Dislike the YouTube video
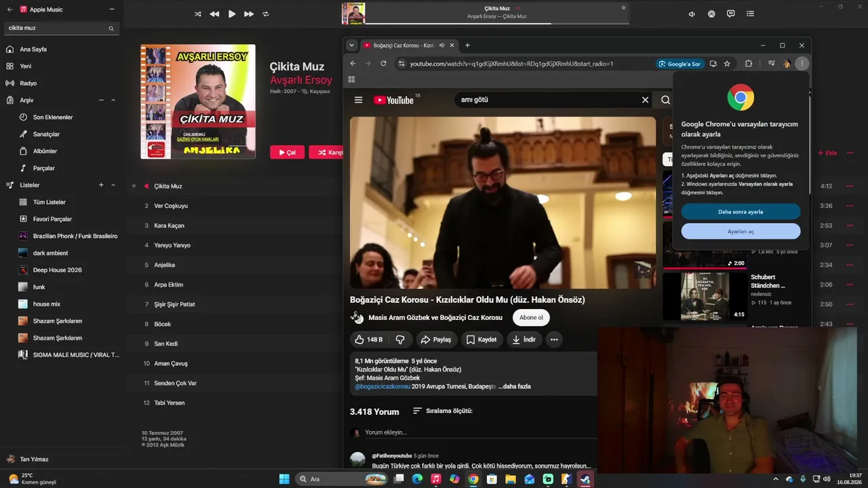The width and height of the screenshot is (868, 488). tap(400, 340)
